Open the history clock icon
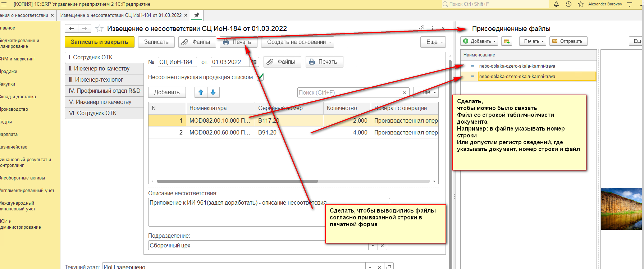 tap(568, 4)
